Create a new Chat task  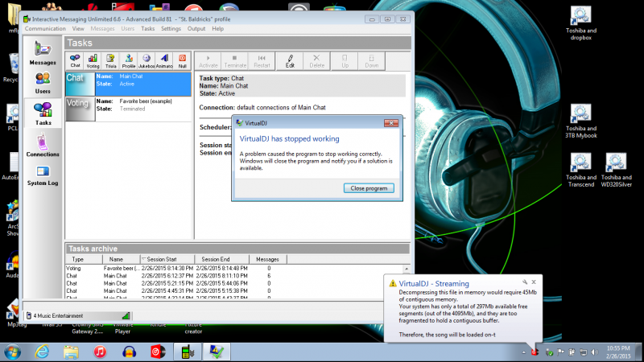[x=75, y=61]
